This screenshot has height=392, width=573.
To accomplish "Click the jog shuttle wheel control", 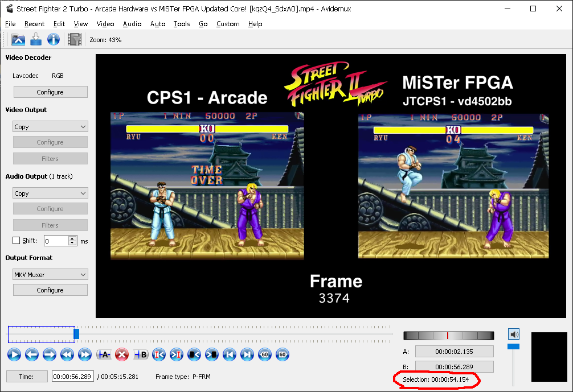I will (x=448, y=336).
